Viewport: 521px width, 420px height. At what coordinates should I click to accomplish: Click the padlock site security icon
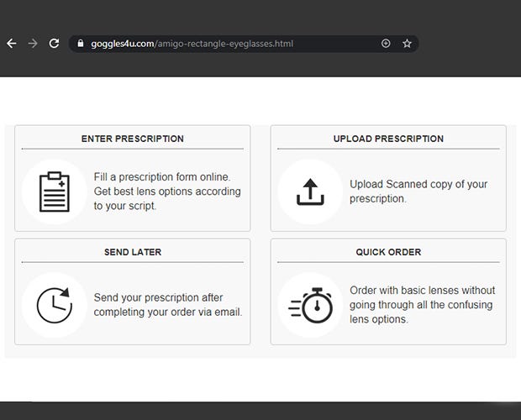click(x=81, y=44)
